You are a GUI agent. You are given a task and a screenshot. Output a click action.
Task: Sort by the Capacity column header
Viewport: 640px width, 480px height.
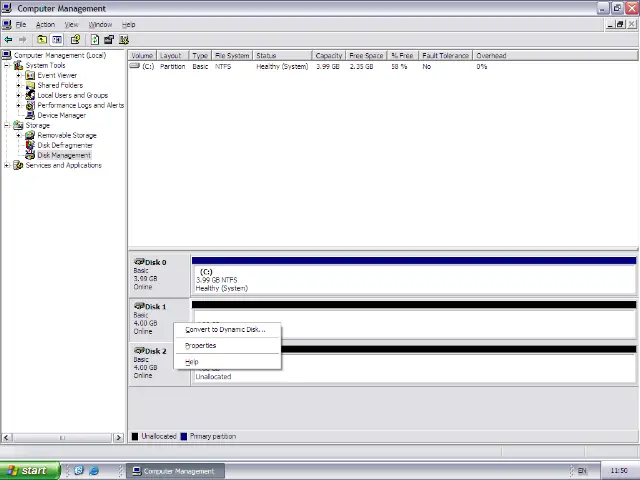[x=329, y=56]
